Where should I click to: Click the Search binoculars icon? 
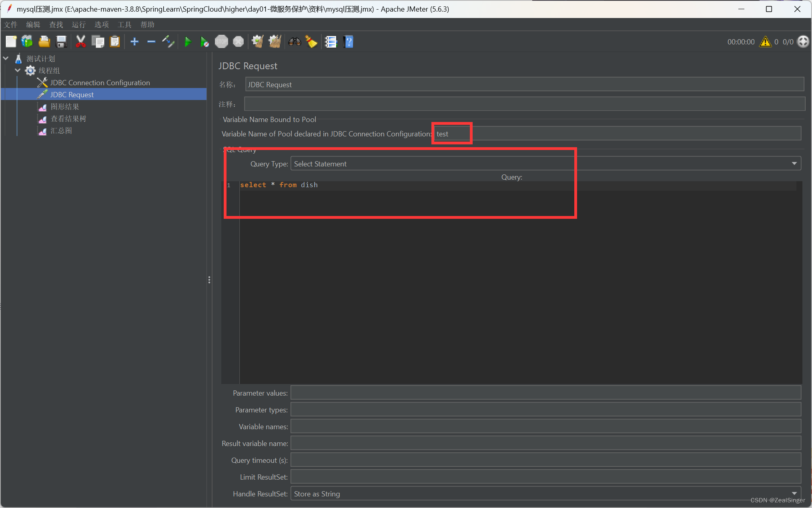(295, 42)
